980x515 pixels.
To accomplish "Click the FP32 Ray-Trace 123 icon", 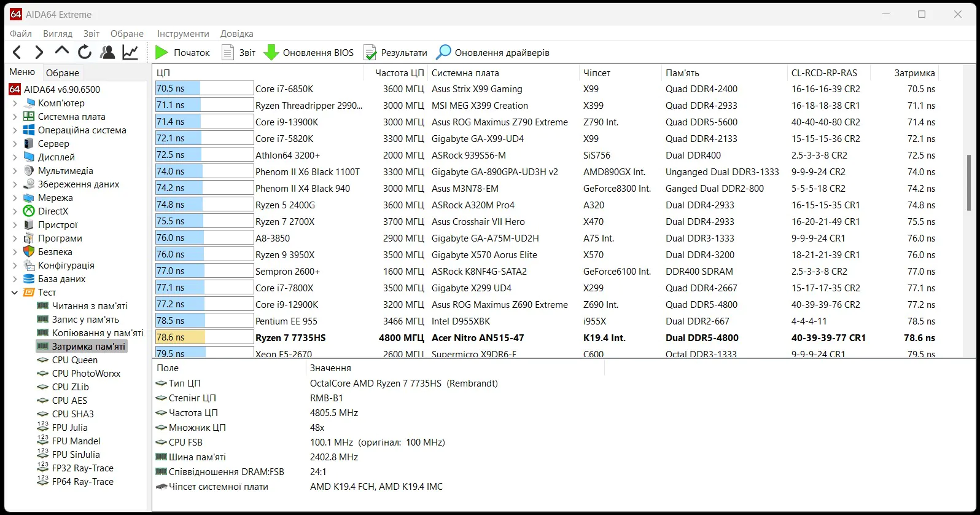I will [x=42, y=468].
